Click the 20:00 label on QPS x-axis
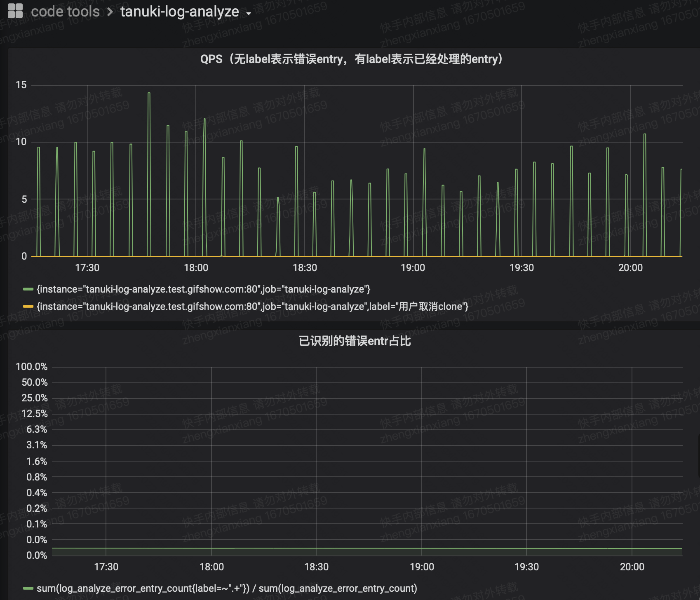The height and width of the screenshot is (600, 700). coord(630,268)
